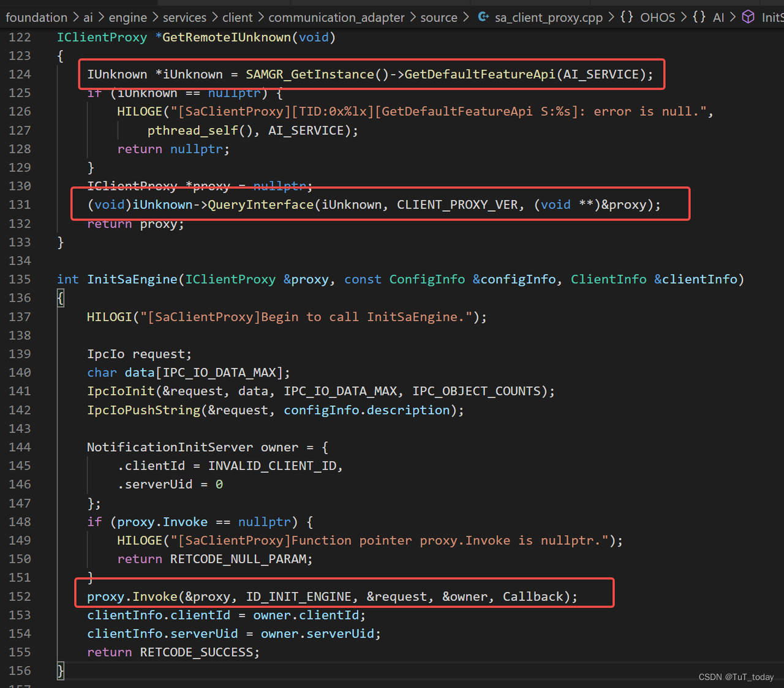
Task: Click the AI namespace braces icon
Action: (699, 17)
